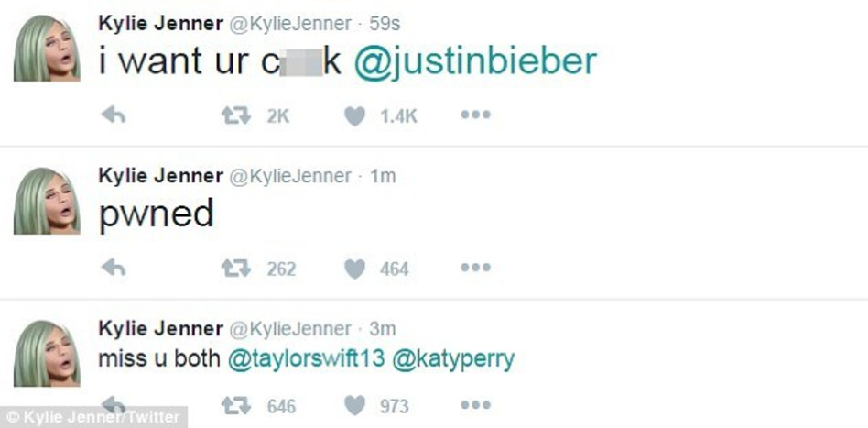868x428 pixels.
Task: Open more options on the @justinbieber tweet
Action: pyautogui.click(x=475, y=115)
